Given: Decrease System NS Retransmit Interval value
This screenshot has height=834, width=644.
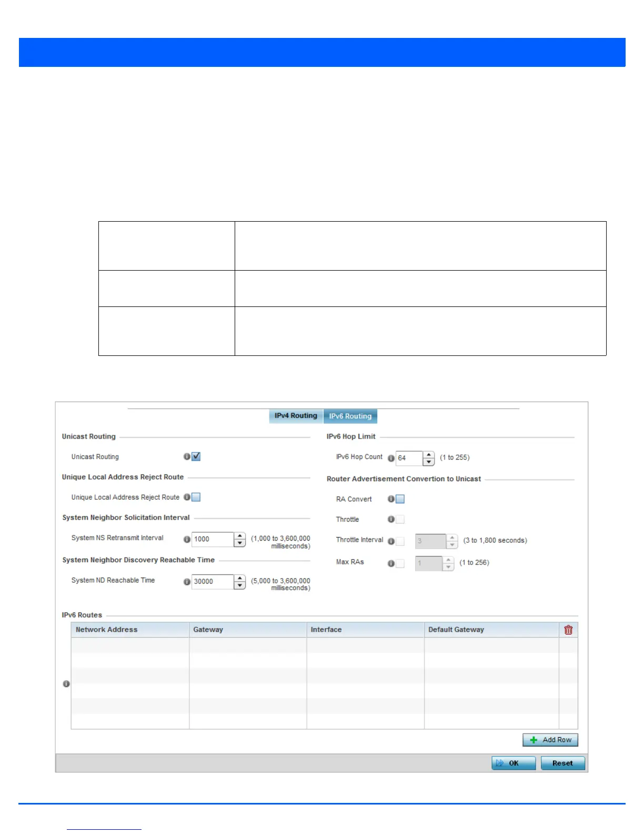Looking at the screenshot, I should click(x=240, y=543).
